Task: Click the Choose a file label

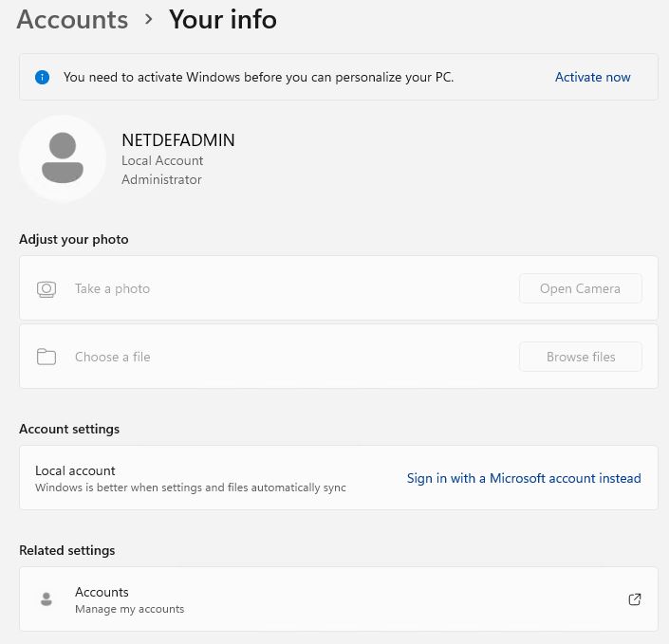Action: (112, 358)
